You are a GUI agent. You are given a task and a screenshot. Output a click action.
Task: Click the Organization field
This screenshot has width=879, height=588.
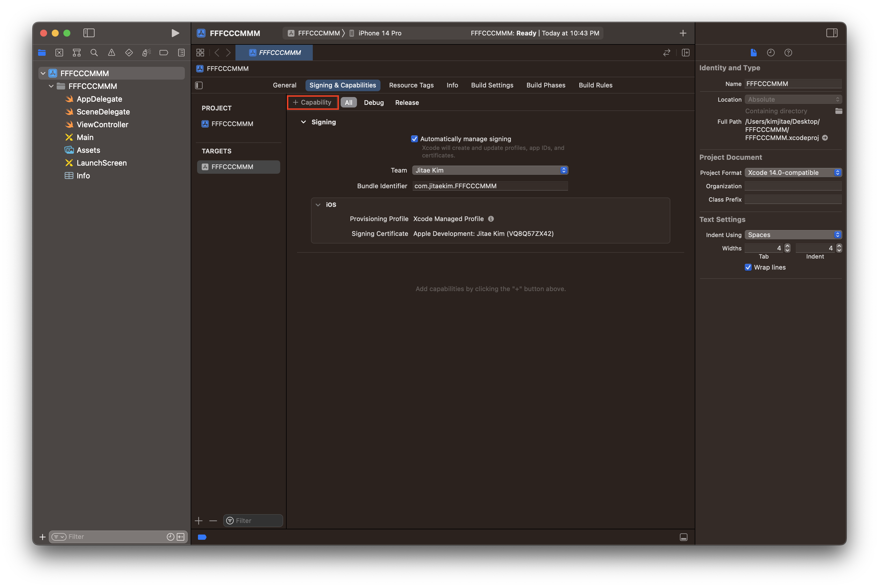(793, 186)
